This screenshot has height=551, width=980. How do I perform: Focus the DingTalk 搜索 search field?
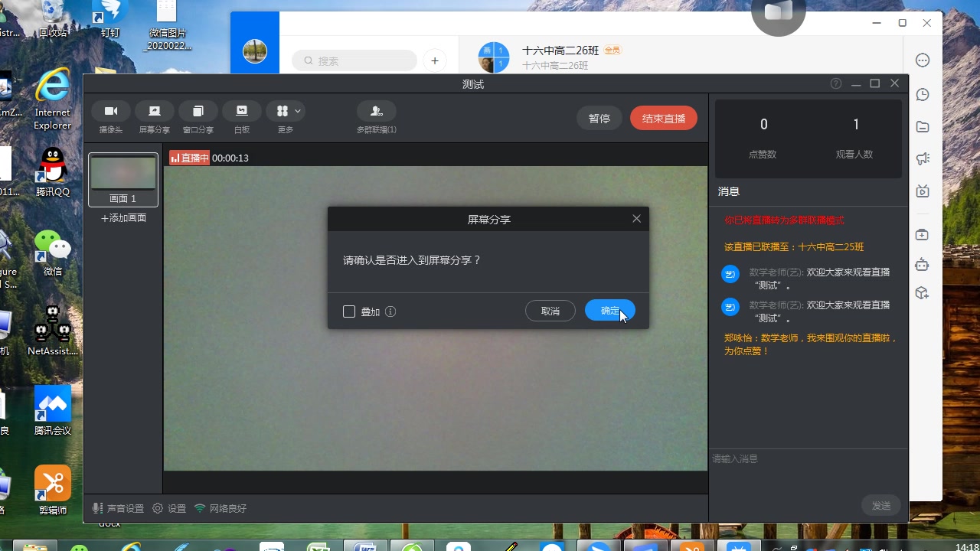click(354, 60)
